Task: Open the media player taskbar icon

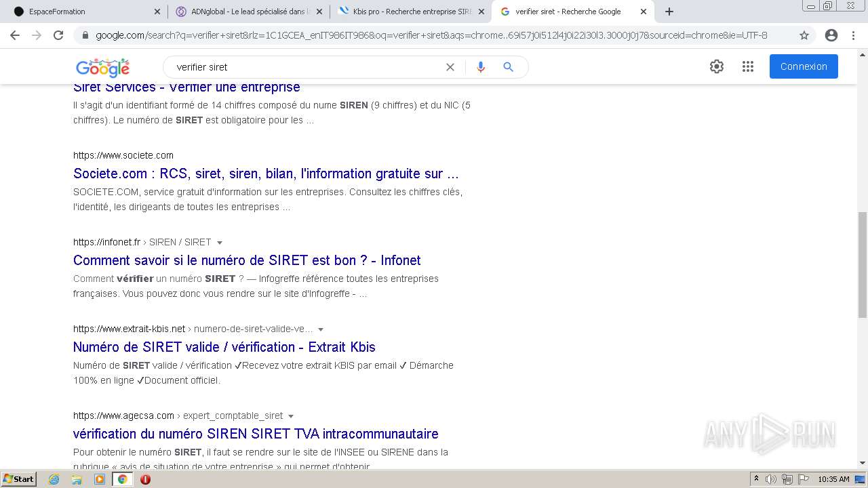Action: 100,479
